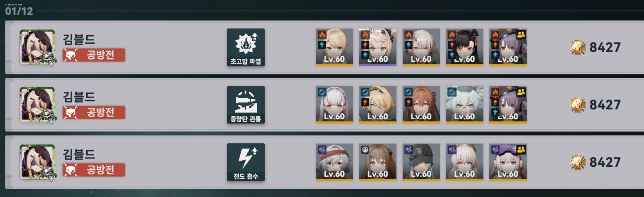Open first row's purple-bordered character portrait
This screenshot has height=197, width=644.
[377, 47]
